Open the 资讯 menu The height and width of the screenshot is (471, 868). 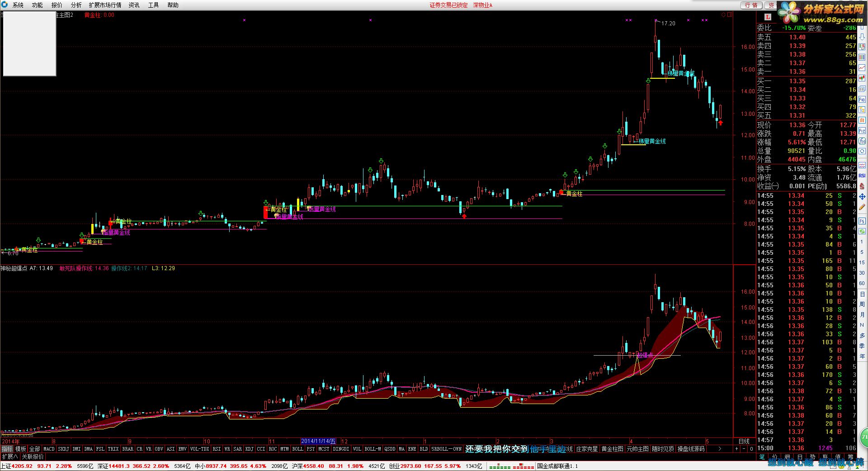134,5
